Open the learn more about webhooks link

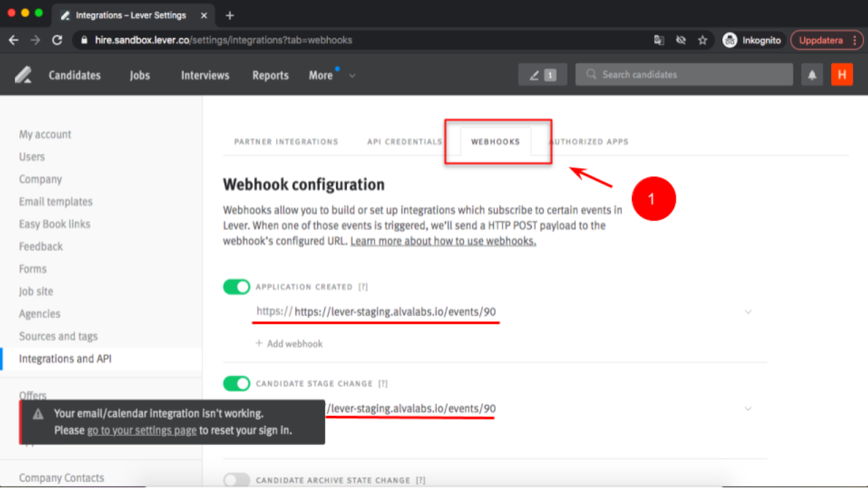point(443,241)
